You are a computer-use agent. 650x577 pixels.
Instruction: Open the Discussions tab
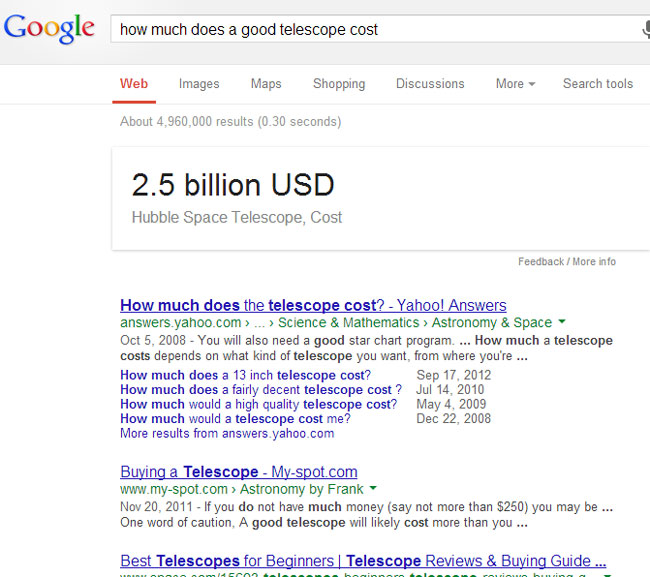click(x=430, y=84)
